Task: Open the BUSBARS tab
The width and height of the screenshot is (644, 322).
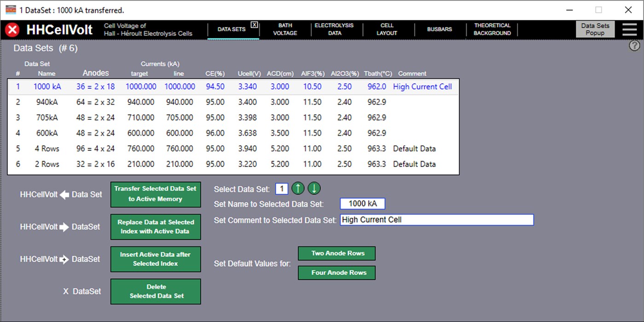Action: point(439,29)
